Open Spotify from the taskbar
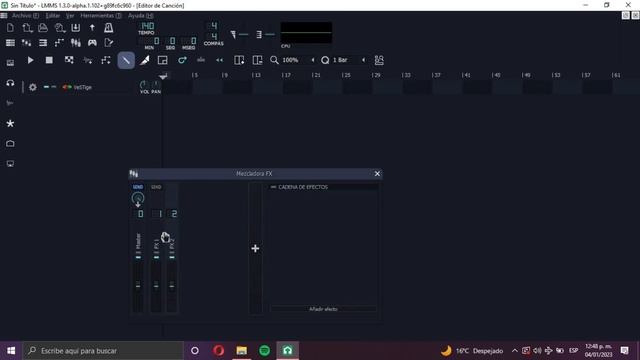 click(264, 350)
